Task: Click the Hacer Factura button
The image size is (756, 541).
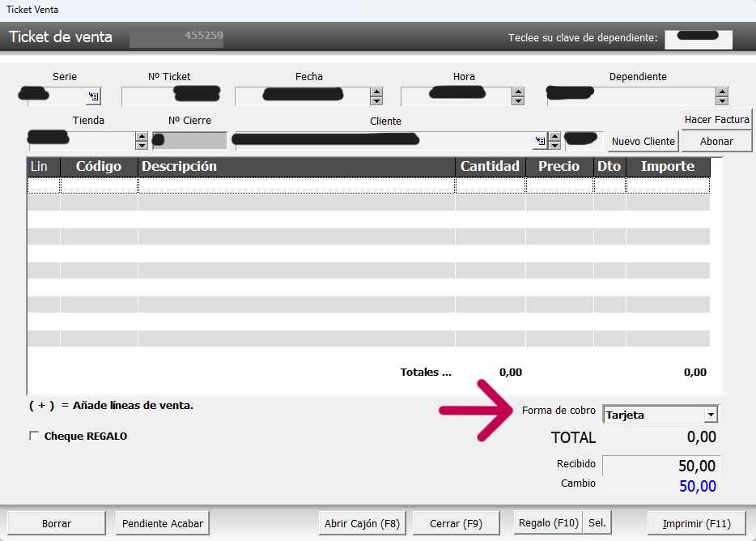Action: [716, 119]
